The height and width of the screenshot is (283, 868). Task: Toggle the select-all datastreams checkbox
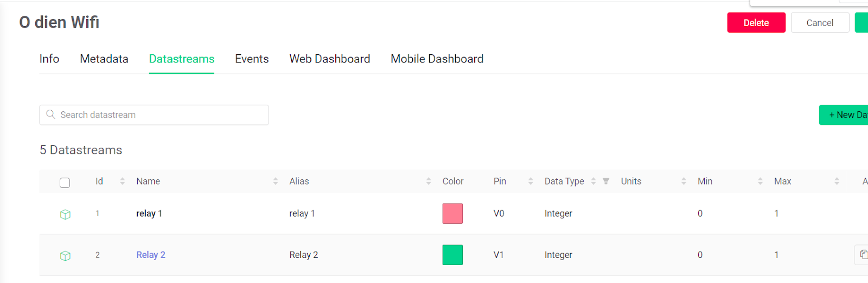coord(65,183)
